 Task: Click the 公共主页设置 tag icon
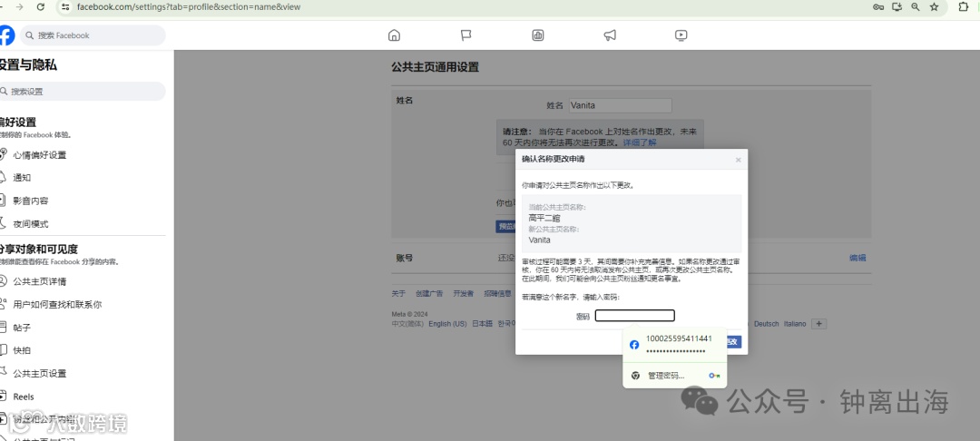[x=3, y=373]
